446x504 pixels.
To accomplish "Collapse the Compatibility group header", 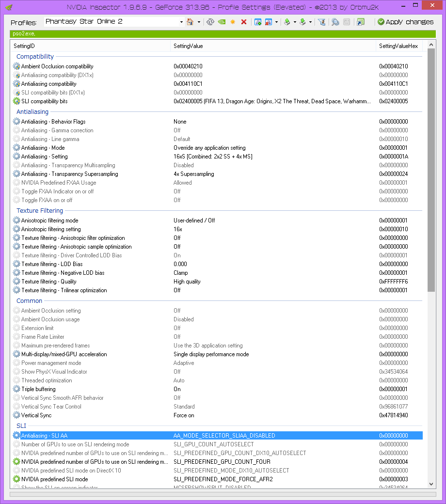I will (x=35, y=57).
